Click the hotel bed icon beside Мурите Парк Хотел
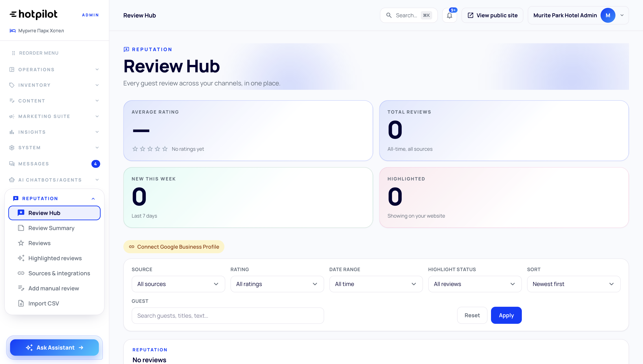 (x=12, y=31)
